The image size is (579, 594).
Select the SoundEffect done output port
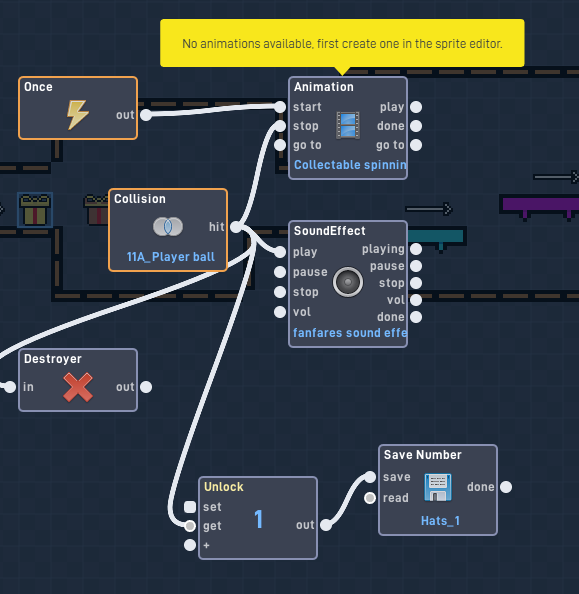tap(416, 317)
